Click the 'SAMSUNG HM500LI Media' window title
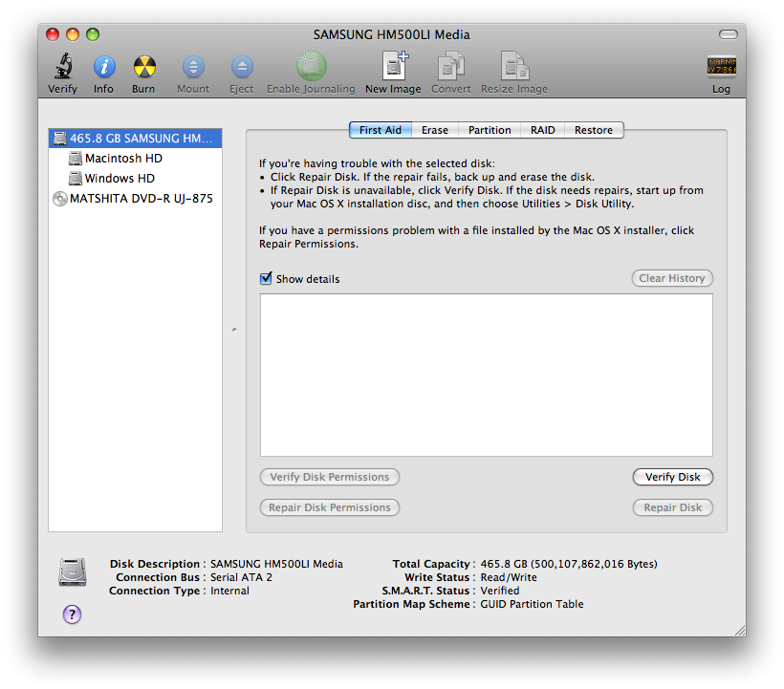Image resolution: width=784 pixels, height=689 pixels. tap(391, 34)
